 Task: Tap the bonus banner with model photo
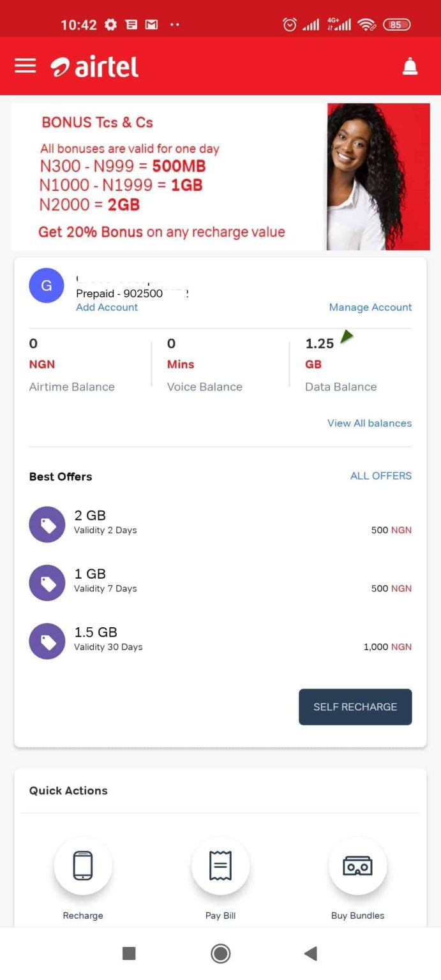[220, 176]
